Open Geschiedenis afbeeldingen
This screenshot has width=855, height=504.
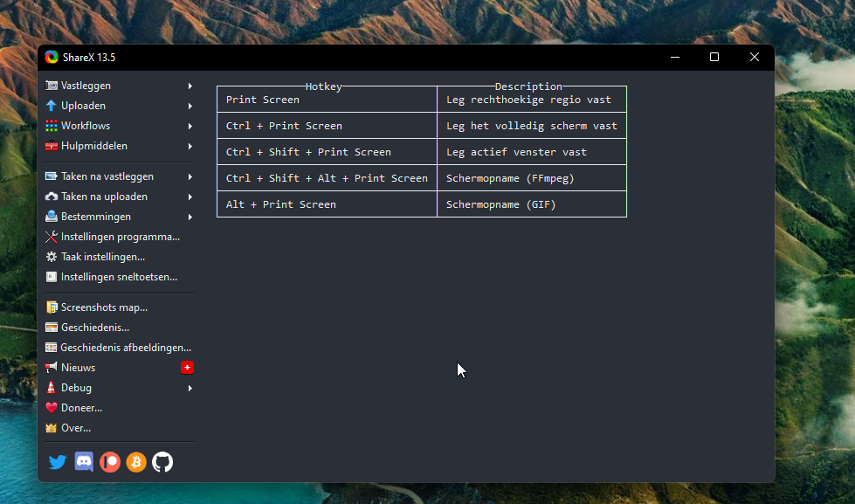(x=125, y=348)
